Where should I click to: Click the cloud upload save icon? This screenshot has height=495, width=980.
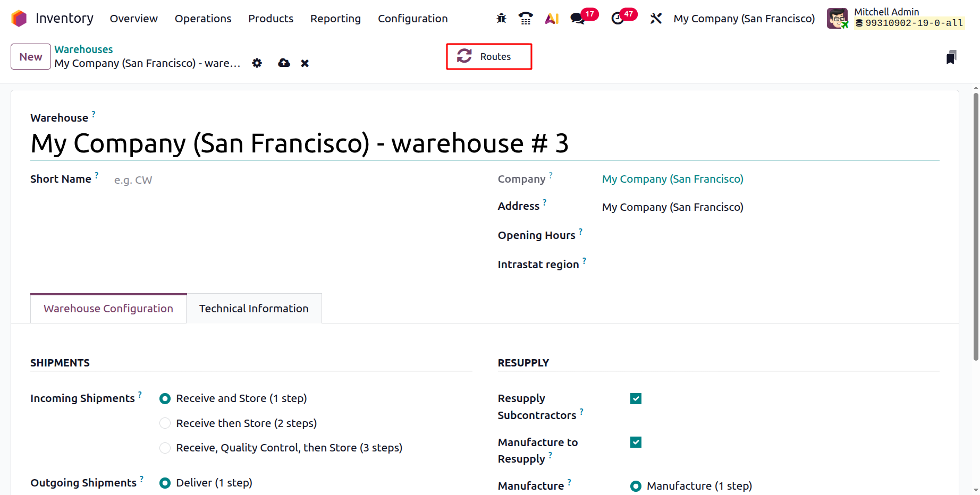[284, 63]
